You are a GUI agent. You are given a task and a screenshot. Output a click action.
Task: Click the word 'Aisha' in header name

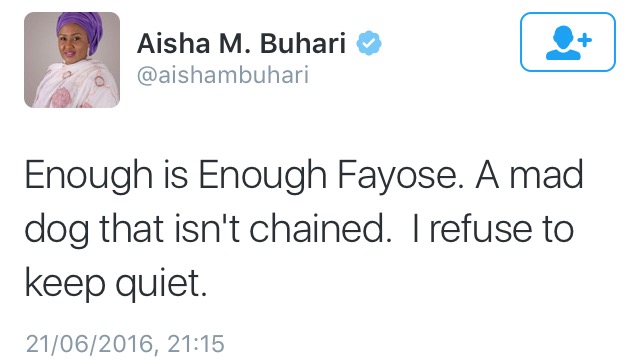(x=174, y=43)
